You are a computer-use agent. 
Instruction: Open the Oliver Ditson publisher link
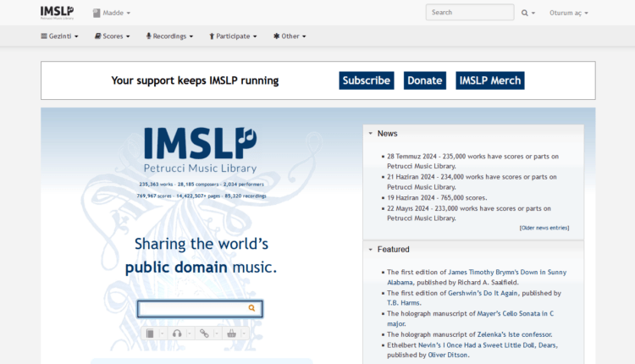pyautogui.click(x=448, y=355)
